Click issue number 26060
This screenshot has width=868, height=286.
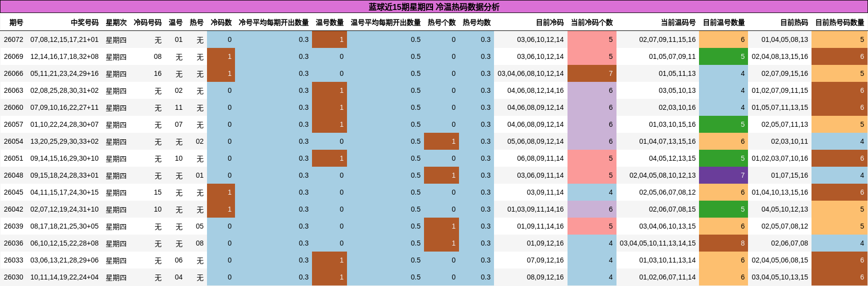point(13,107)
